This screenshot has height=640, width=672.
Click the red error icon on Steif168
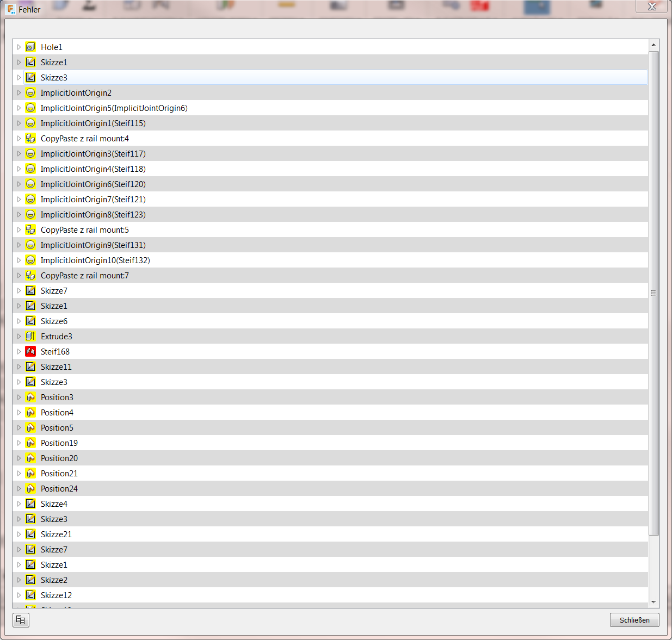tap(30, 351)
